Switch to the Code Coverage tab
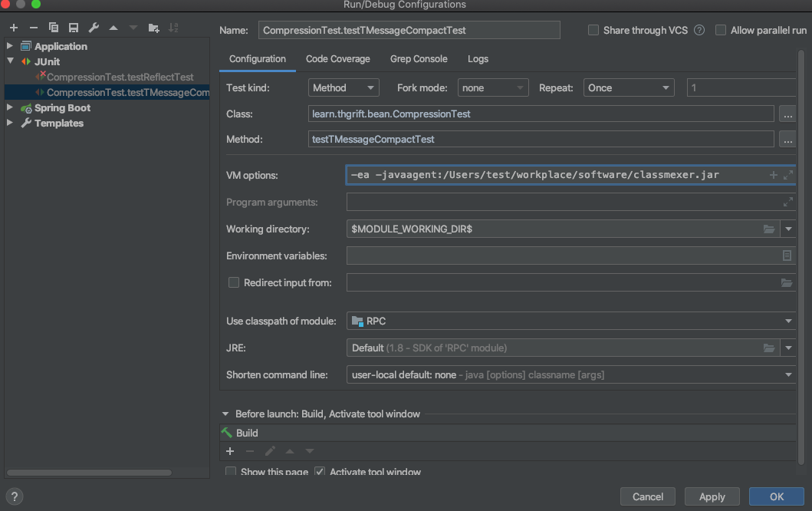This screenshot has width=812, height=511. 337,59
